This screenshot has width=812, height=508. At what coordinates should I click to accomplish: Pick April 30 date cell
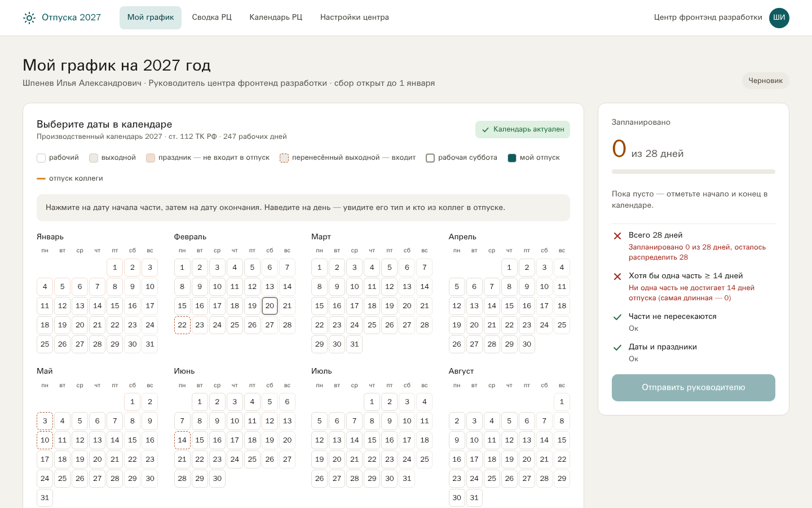[527, 344]
